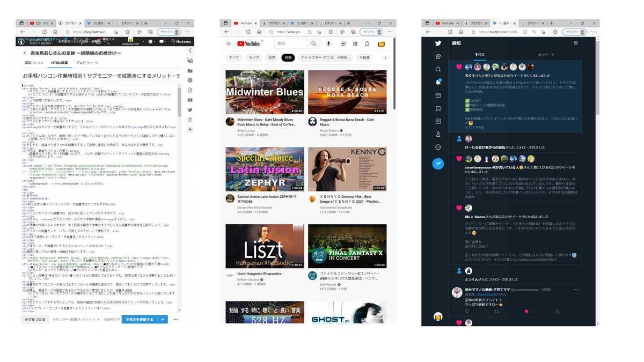This screenshot has width=644, height=362.
Task: Open the Final Fantasy X concert thumbnail
Action: click(347, 246)
